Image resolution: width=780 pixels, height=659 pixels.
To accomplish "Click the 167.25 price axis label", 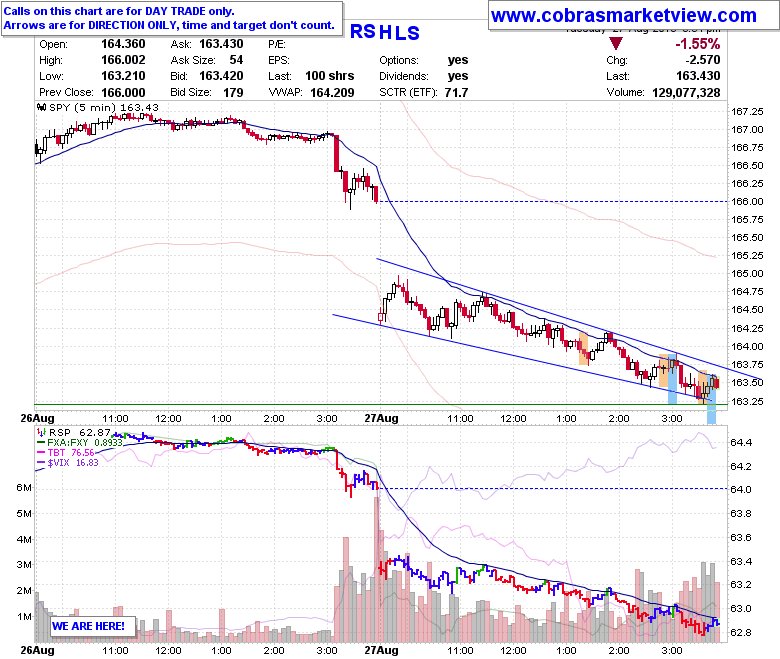I will tap(747, 111).
